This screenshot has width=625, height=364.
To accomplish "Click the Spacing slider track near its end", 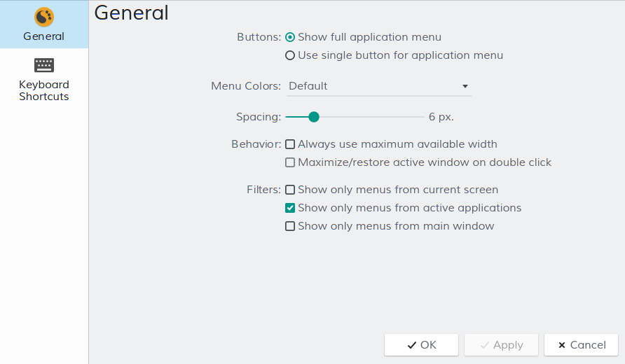I will [x=418, y=117].
